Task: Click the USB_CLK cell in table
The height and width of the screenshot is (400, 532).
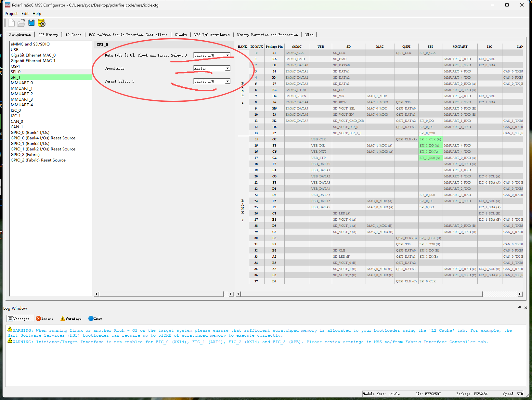Action: 321,139
